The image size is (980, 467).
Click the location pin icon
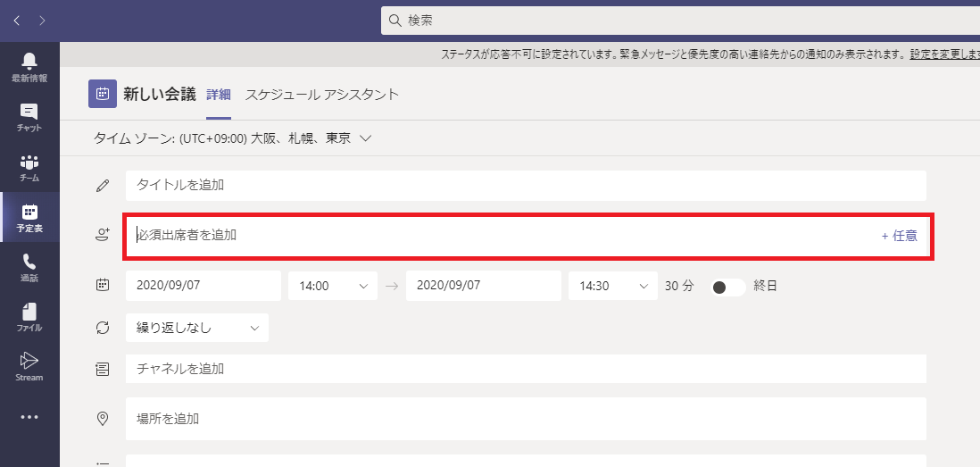[103, 419]
